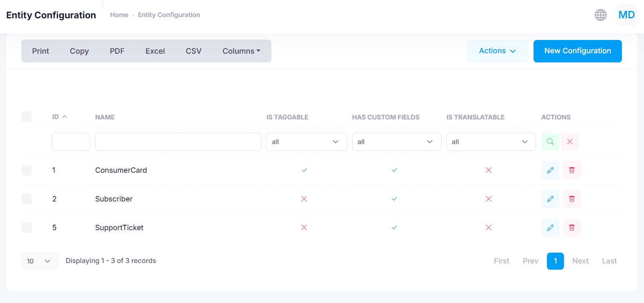Screen dimensions: 644x303
Task: Click the ID value 2 cell
Action: [54, 199]
